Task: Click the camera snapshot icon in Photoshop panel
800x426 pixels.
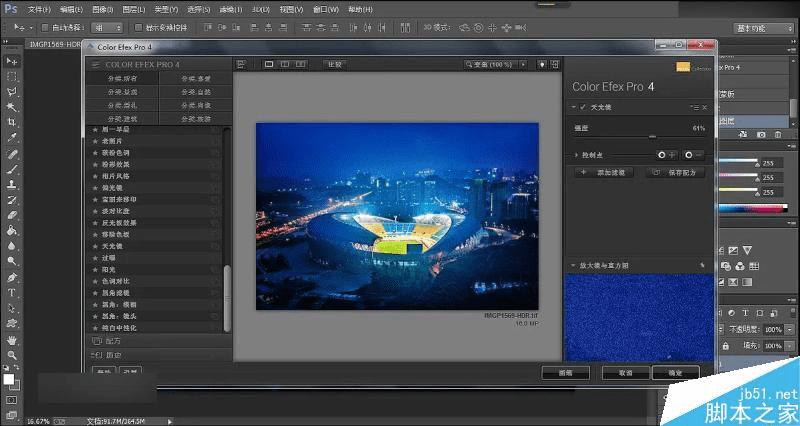Action: pos(761,135)
